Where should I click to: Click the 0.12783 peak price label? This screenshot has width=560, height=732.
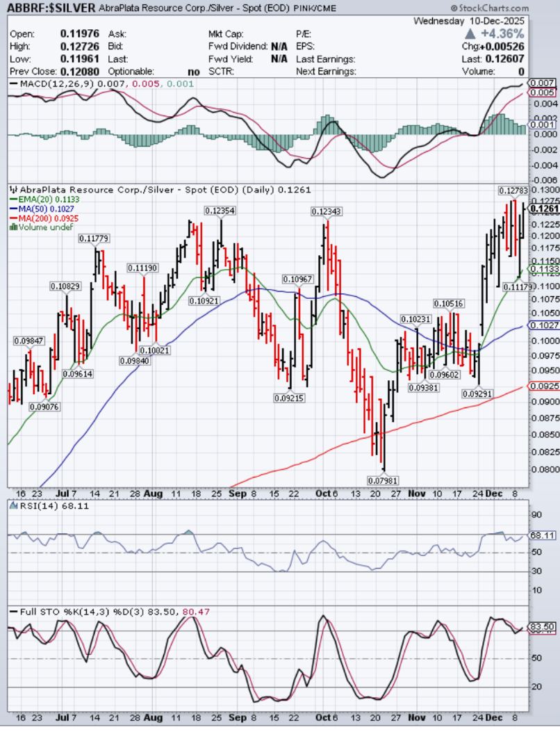(513, 190)
